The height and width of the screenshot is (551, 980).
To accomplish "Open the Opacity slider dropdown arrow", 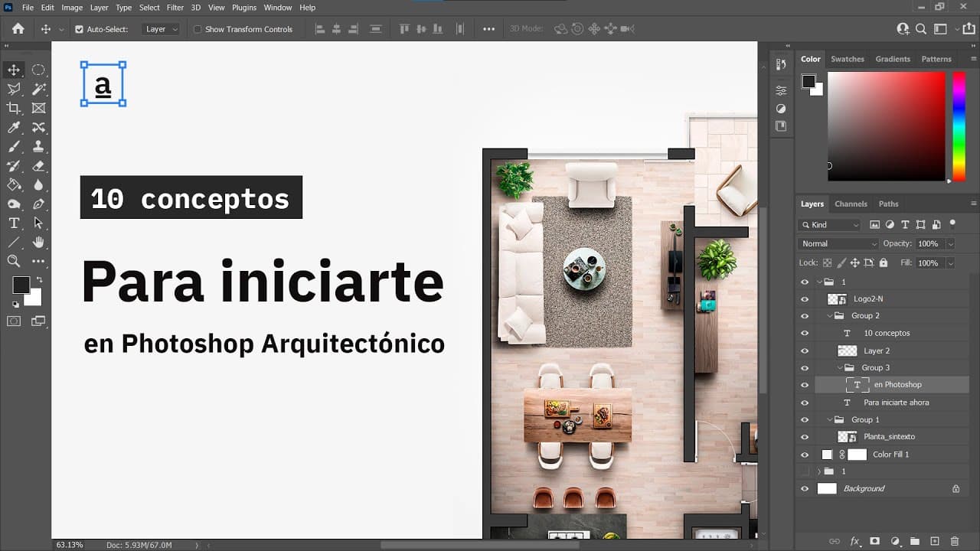I will [x=950, y=243].
